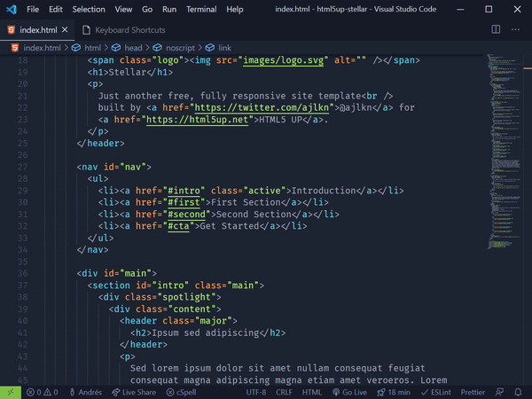This screenshot has height=399, width=532.
Task: Click the html breadcrumb item
Action: pyautogui.click(x=92, y=48)
